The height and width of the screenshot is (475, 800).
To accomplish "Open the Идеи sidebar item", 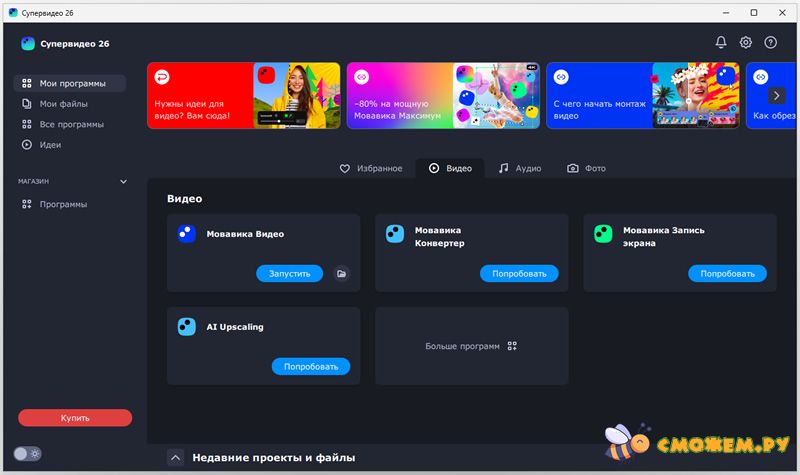I will tap(50, 145).
